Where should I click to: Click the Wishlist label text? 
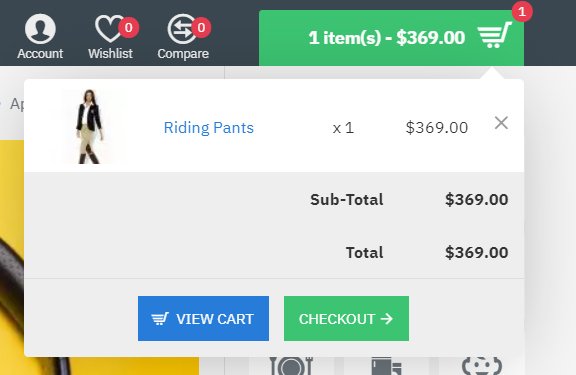110,54
